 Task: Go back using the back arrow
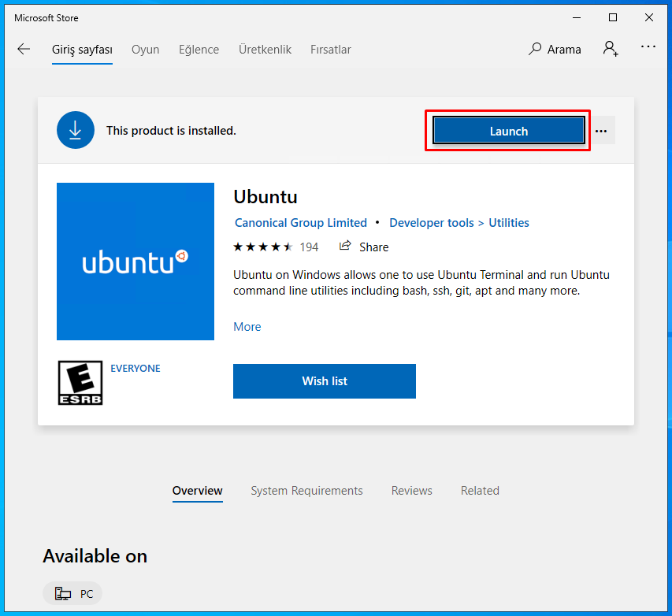(24, 49)
